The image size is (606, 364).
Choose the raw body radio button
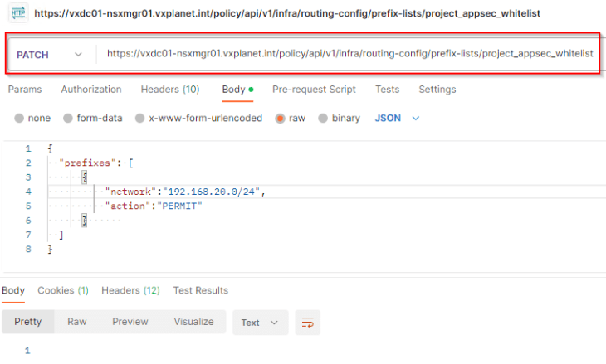point(280,118)
